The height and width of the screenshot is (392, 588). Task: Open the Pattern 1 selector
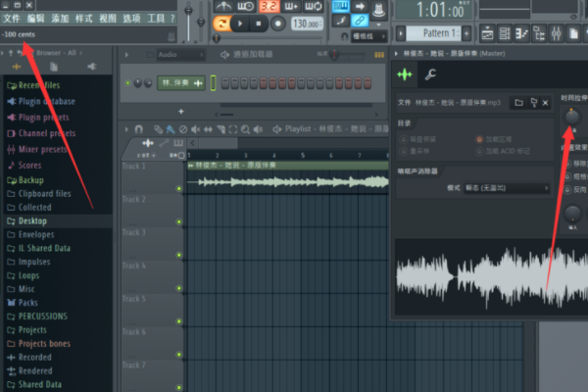[x=433, y=33]
